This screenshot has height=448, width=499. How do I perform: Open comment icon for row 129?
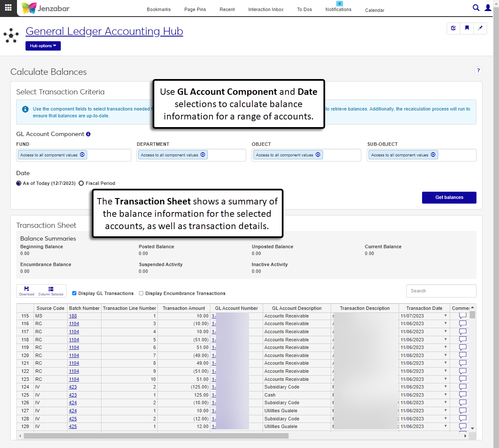coord(463,426)
